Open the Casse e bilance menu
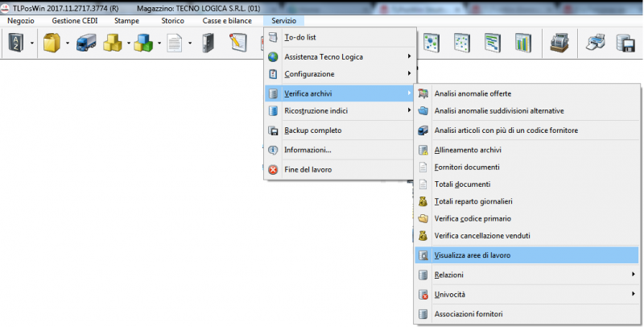644x327 pixels. pyautogui.click(x=228, y=19)
